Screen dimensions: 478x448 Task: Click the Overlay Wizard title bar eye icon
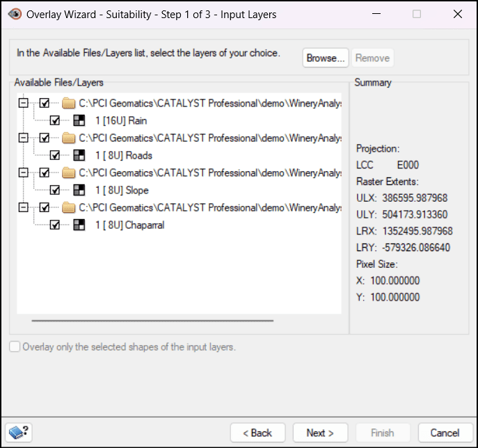(15, 14)
